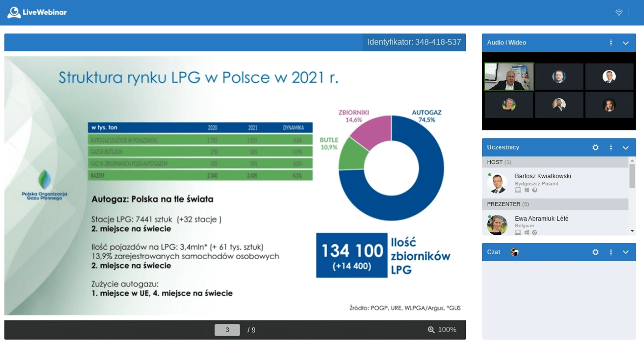
Task: Open Czat settings gear
Action: (x=595, y=252)
